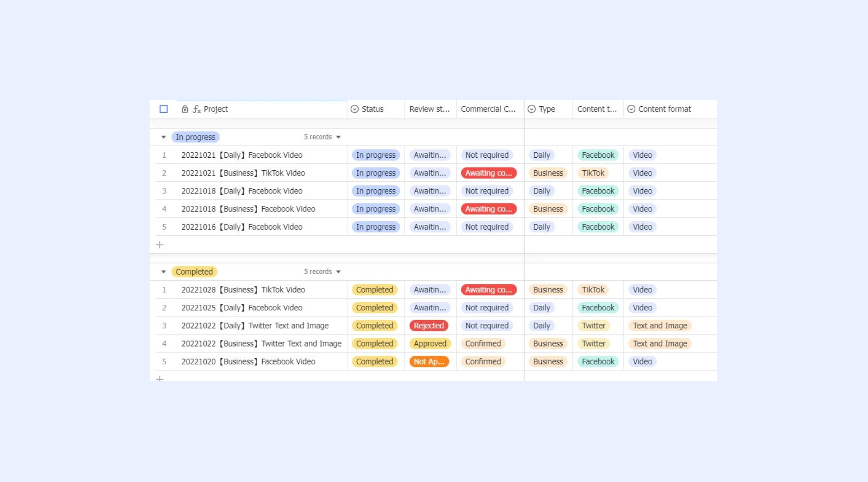
Task: Click the Content t... column header
Action: tap(598, 109)
